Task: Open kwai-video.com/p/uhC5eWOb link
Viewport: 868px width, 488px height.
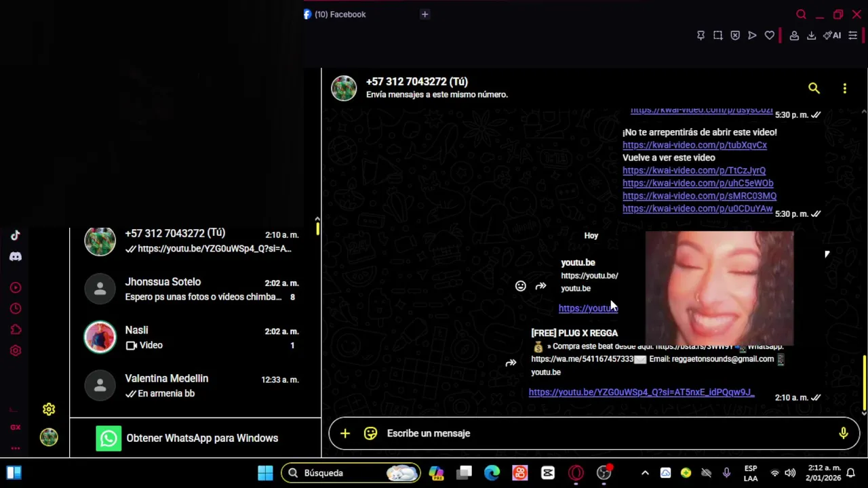Action: pyautogui.click(x=698, y=183)
